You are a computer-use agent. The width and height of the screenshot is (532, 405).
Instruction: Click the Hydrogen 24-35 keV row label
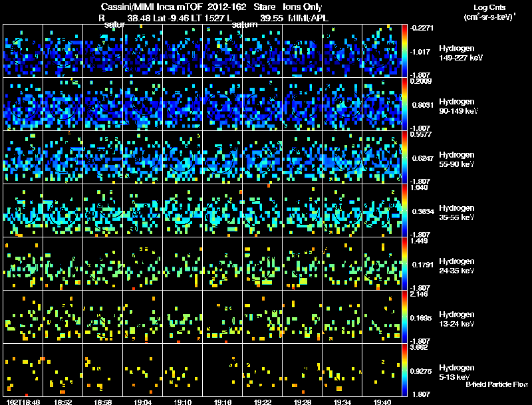(x=457, y=266)
